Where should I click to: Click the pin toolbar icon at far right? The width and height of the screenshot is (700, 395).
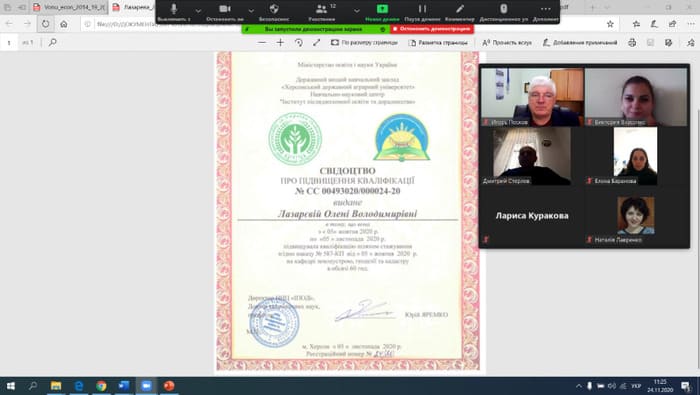(x=691, y=42)
